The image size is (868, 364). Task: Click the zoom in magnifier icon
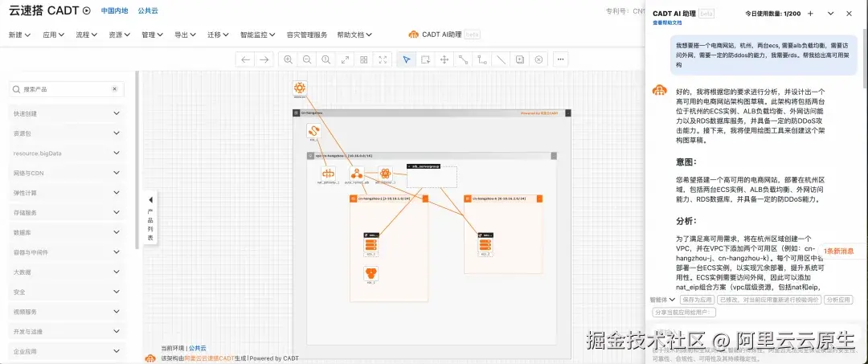289,59
